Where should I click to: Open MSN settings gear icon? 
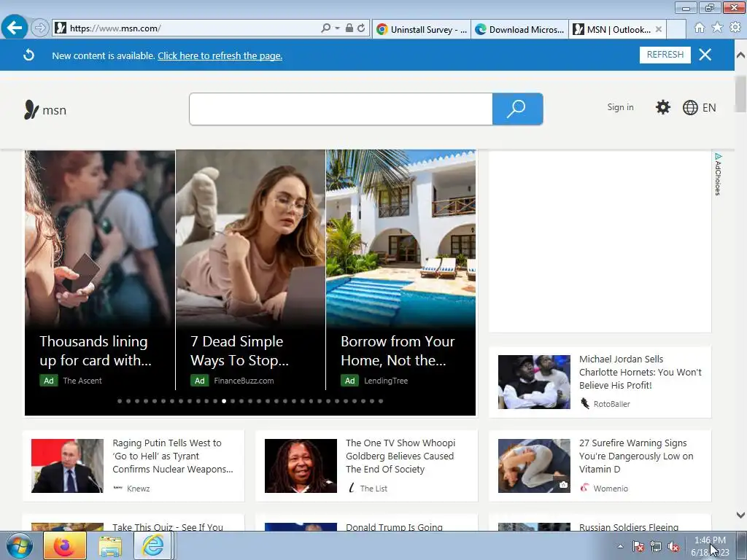pyautogui.click(x=662, y=107)
